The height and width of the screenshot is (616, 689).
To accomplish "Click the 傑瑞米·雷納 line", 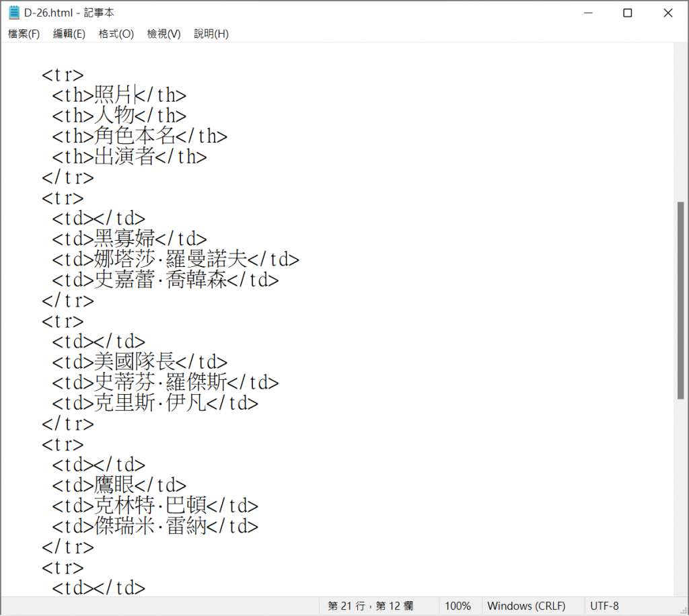I will click(x=155, y=527).
